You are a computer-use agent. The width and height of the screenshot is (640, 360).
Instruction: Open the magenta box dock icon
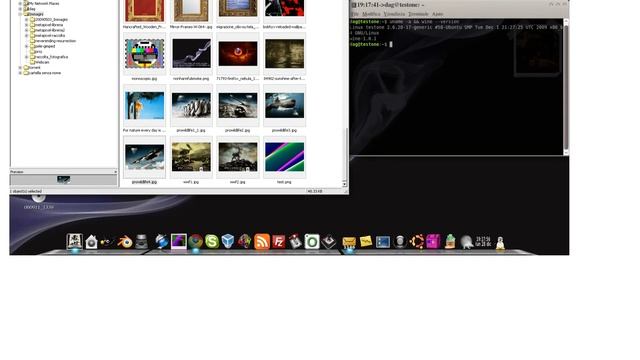(433, 242)
